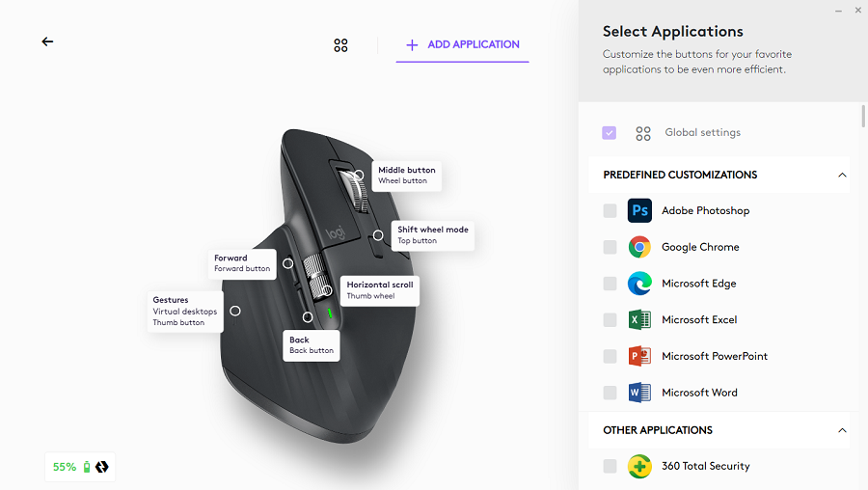This screenshot has width=868, height=490.
Task: Select the Middle button wheel label
Action: click(x=406, y=175)
